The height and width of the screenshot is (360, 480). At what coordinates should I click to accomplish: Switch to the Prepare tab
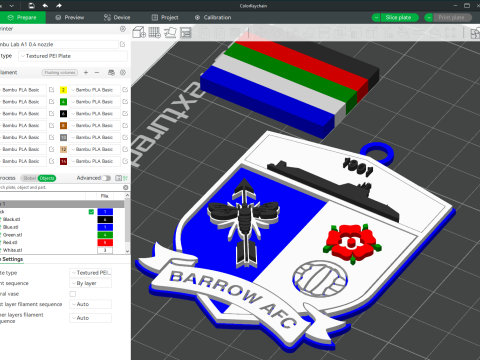[x=22, y=17]
